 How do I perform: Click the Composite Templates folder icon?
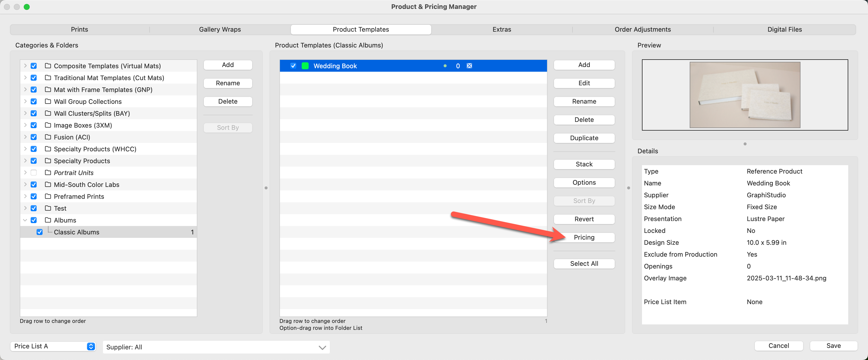(48, 66)
